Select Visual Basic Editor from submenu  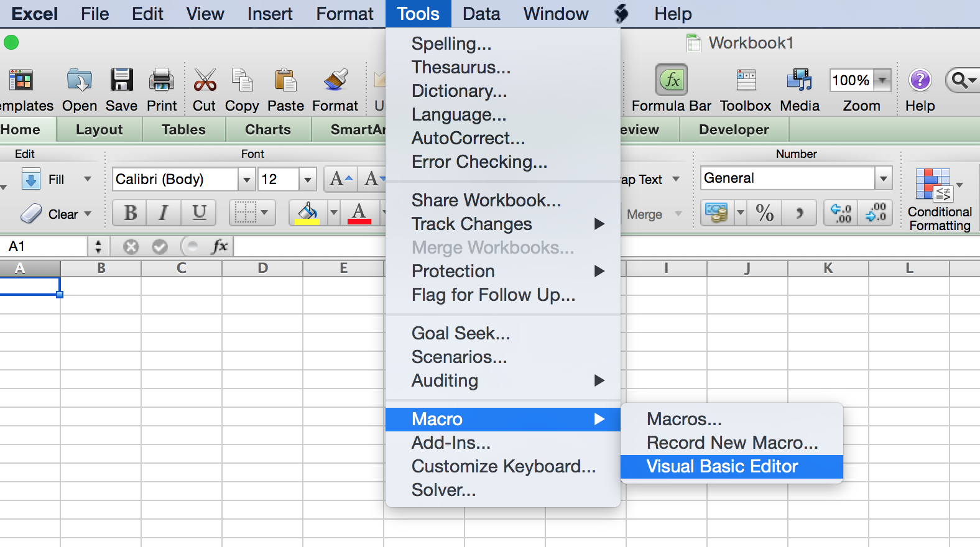pyautogui.click(x=722, y=467)
